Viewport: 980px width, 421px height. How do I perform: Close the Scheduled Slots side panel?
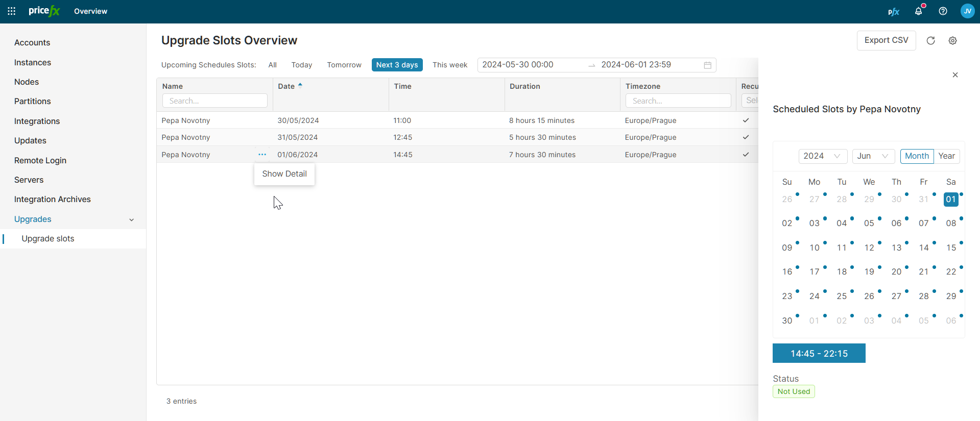955,75
